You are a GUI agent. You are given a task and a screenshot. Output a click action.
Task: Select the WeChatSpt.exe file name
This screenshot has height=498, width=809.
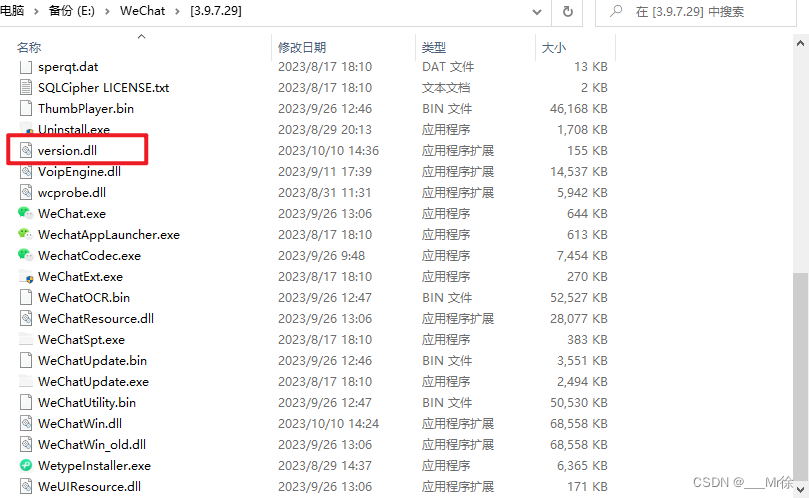coord(82,340)
